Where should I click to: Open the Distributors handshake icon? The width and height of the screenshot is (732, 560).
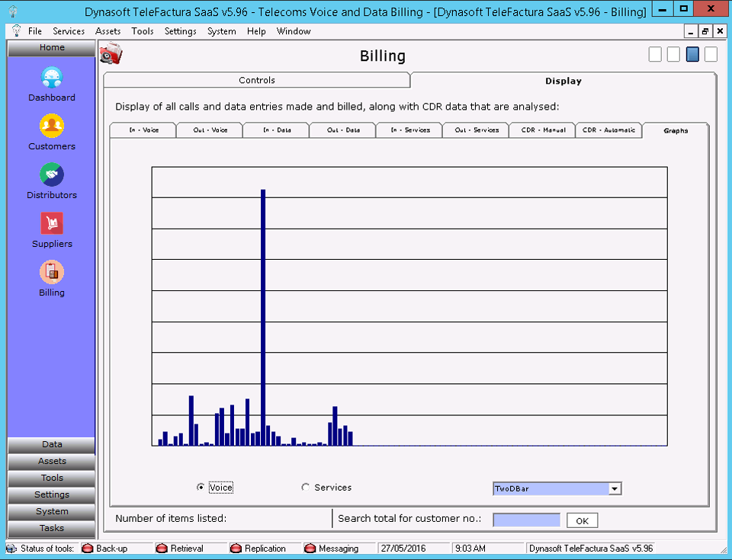tap(52, 175)
